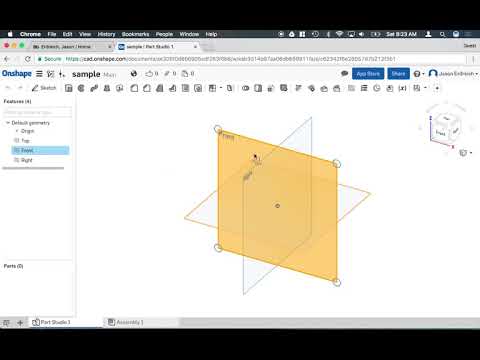The height and width of the screenshot is (360, 480).
Task: Select the Fillet tool
Action: 134,88
